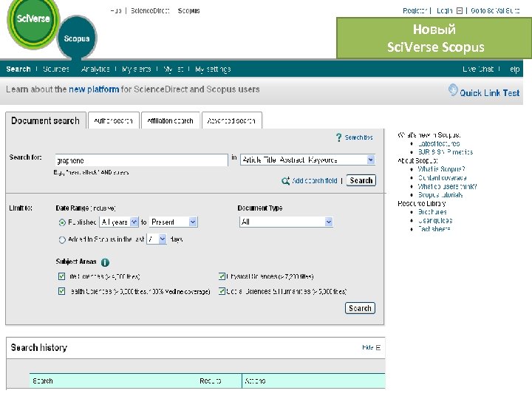Open Help in the teal navigation bar
The image size is (532, 399).
coord(514,69)
